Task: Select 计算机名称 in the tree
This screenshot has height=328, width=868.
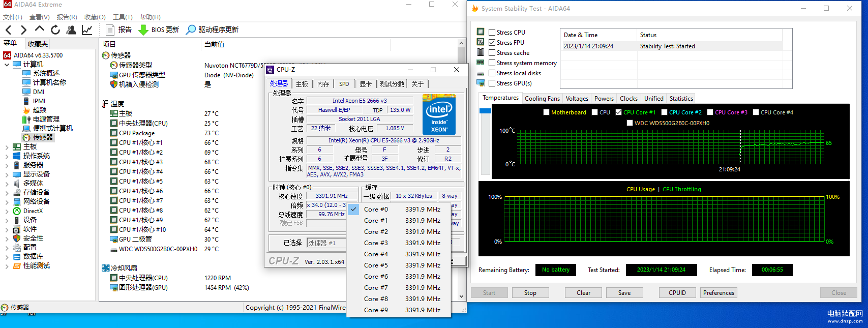Action: click(x=49, y=83)
